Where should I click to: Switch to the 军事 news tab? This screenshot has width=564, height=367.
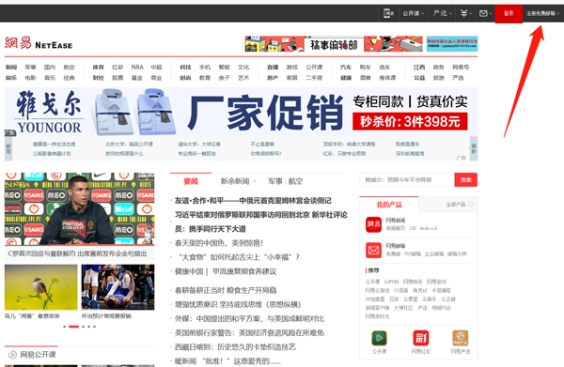(275, 181)
